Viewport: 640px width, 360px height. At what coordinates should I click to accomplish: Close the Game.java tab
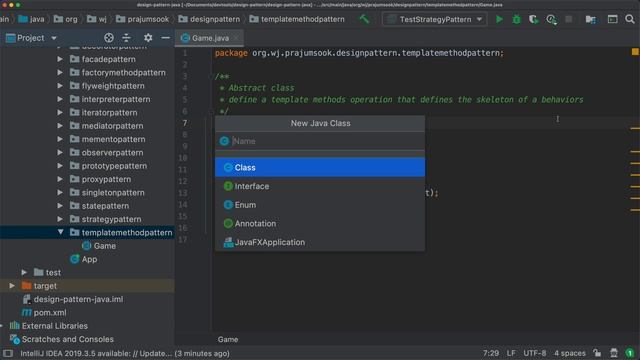236,38
